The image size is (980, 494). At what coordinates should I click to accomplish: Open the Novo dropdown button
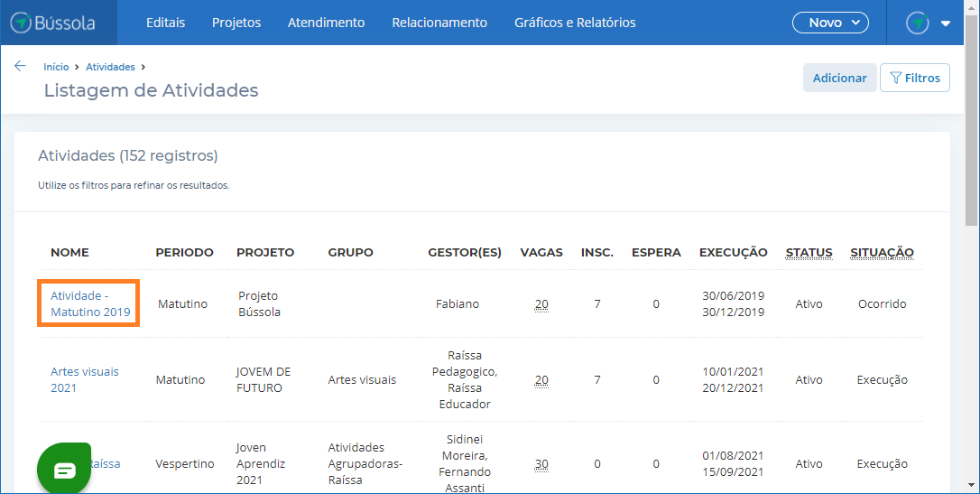click(x=830, y=23)
